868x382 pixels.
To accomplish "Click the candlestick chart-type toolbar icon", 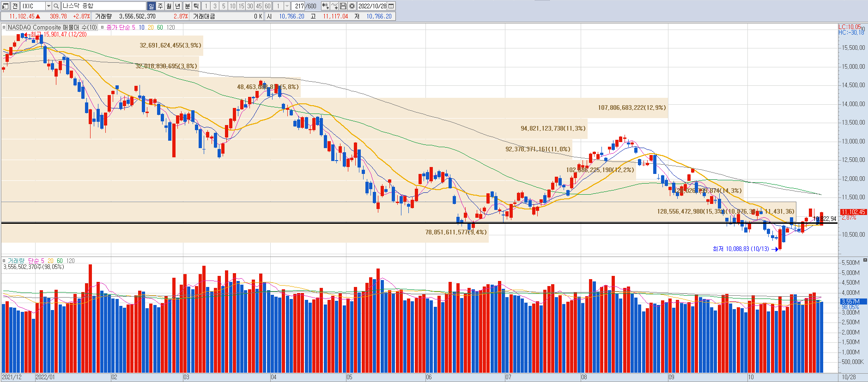I will 325,6.
